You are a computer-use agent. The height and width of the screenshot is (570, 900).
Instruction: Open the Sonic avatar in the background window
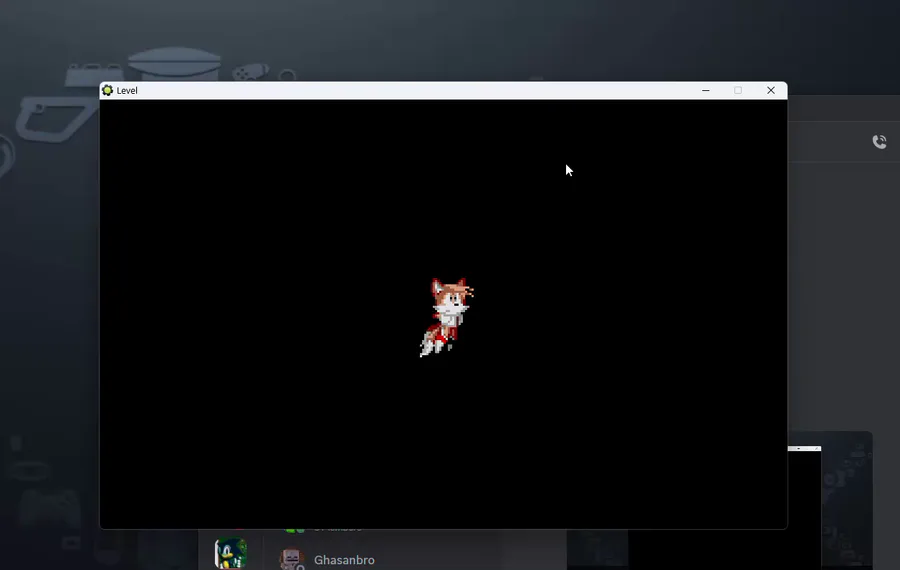(231, 553)
